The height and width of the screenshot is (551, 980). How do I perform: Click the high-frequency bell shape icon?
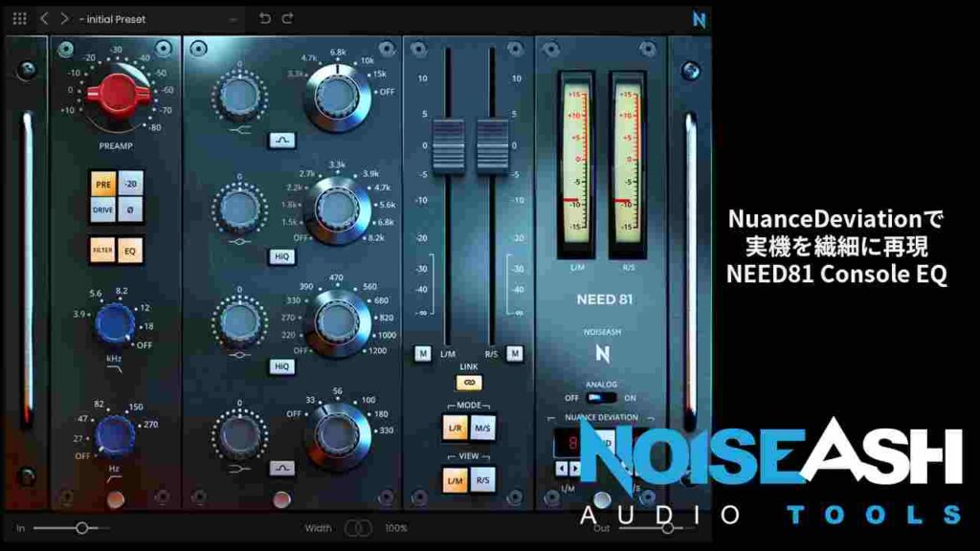tap(280, 140)
